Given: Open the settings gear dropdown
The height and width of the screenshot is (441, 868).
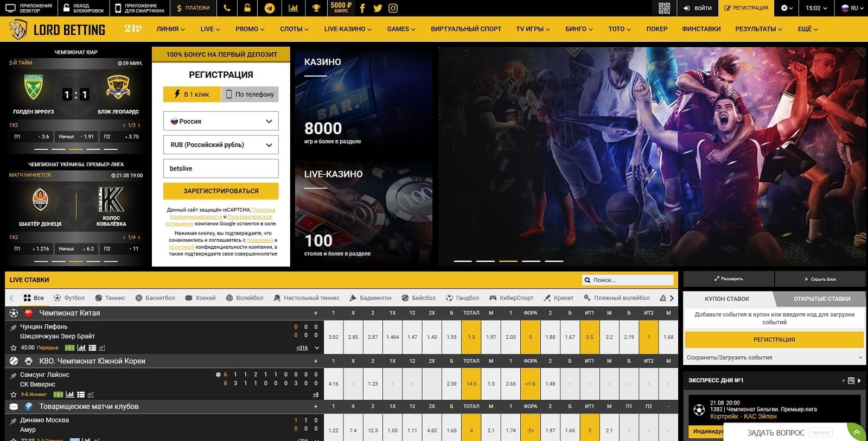Looking at the screenshot, I should [787, 8].
